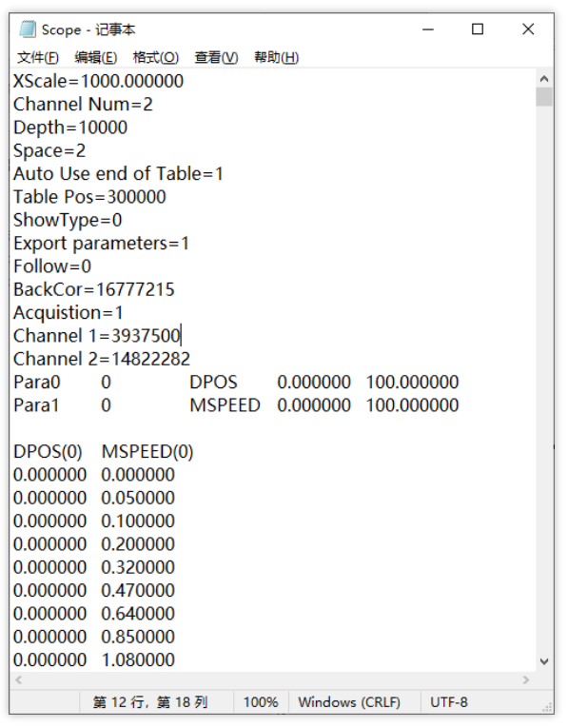Open the 查看(V) menu
The width and height of the screenshot is (568, 728).
[216, 57]
